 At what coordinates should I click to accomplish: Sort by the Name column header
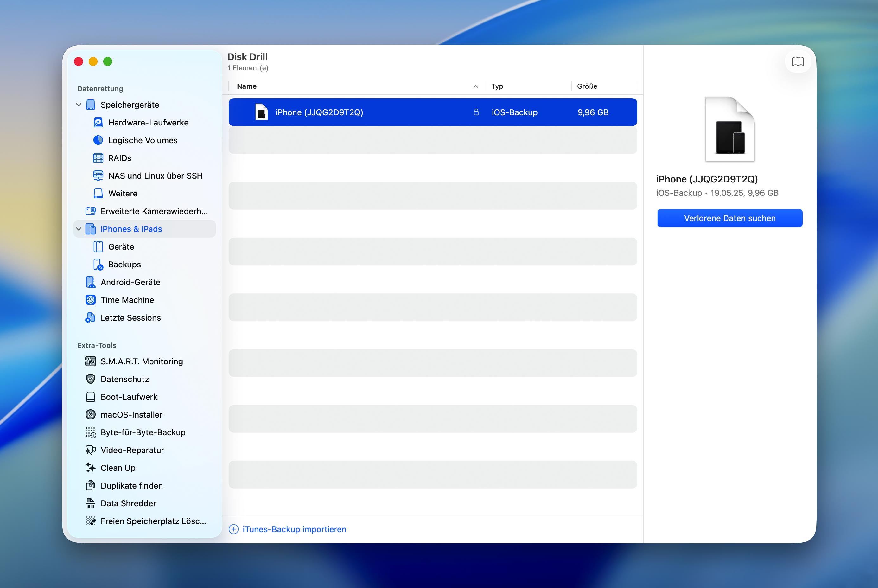tap(247, 86)
